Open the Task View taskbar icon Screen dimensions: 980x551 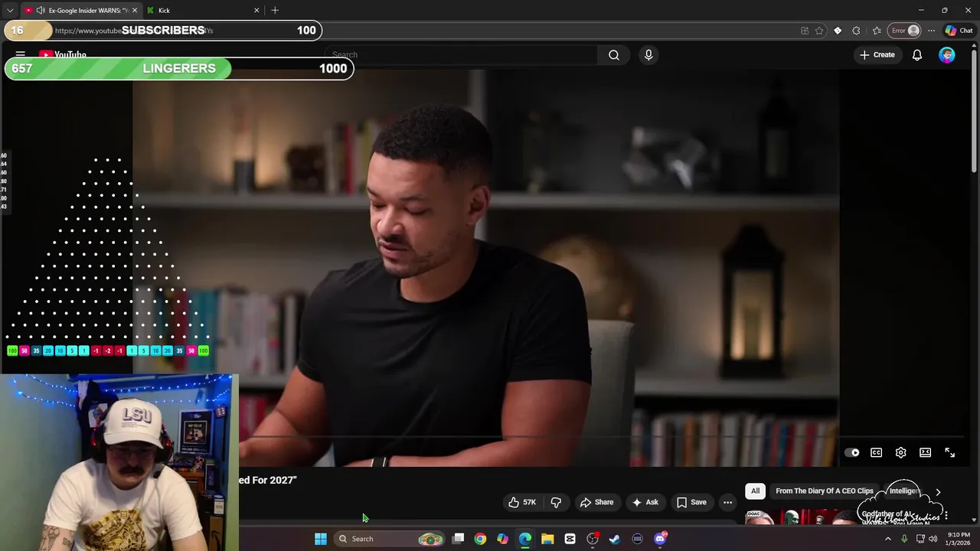click(458, 539)
